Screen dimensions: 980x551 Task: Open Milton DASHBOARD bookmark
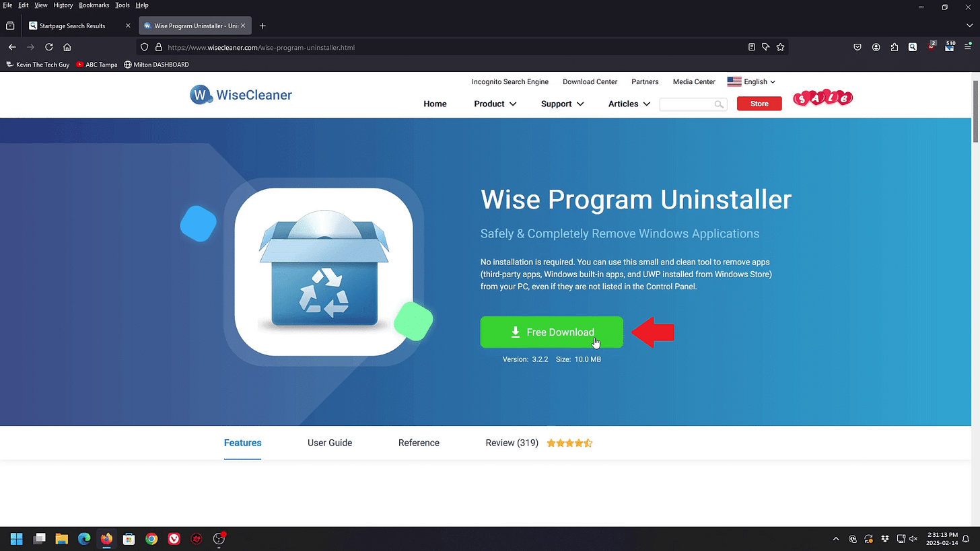pyautogui.click(x=156, y=65)
